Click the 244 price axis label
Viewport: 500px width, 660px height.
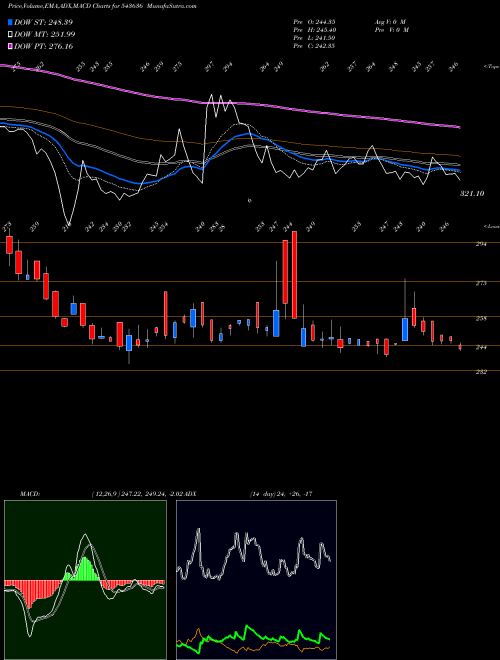[x=481, y=347]
